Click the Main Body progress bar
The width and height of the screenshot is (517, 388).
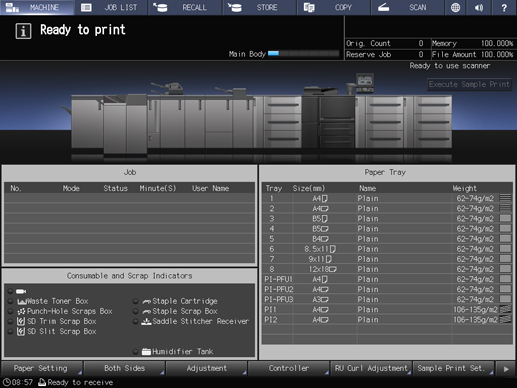tap(303, 54)
